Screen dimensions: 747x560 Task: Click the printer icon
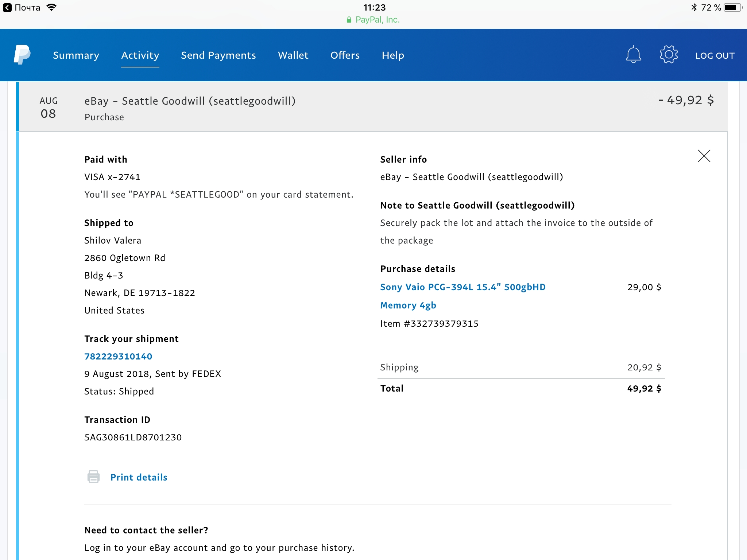(93, 477)
